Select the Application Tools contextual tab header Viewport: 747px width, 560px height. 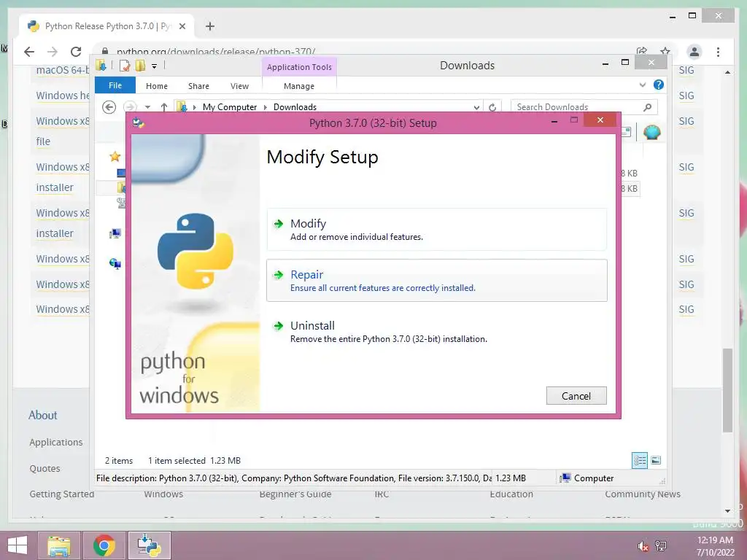(x=299, y=66)
